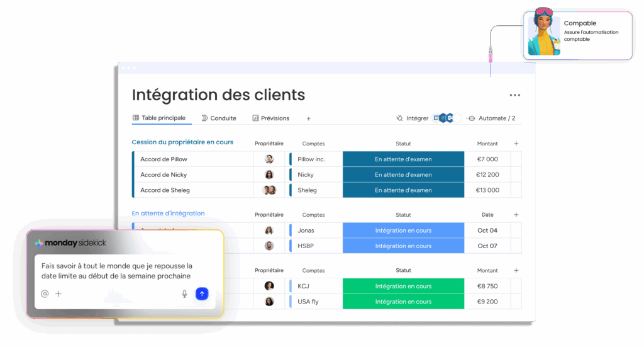
Task: Switch to the Table principale tab
Action: pos(159,118)
